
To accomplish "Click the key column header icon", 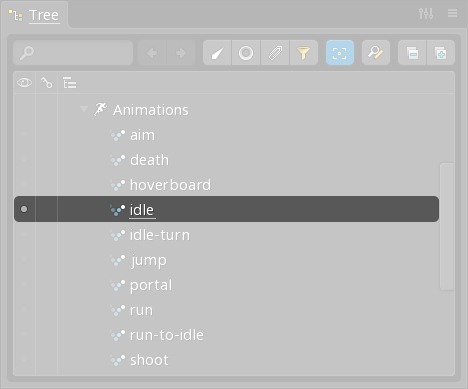I will coord(47,82).
